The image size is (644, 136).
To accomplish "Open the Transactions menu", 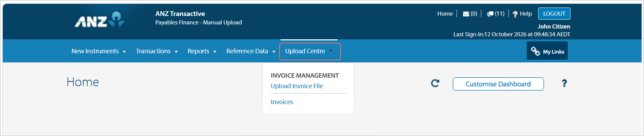I will 153,51.
